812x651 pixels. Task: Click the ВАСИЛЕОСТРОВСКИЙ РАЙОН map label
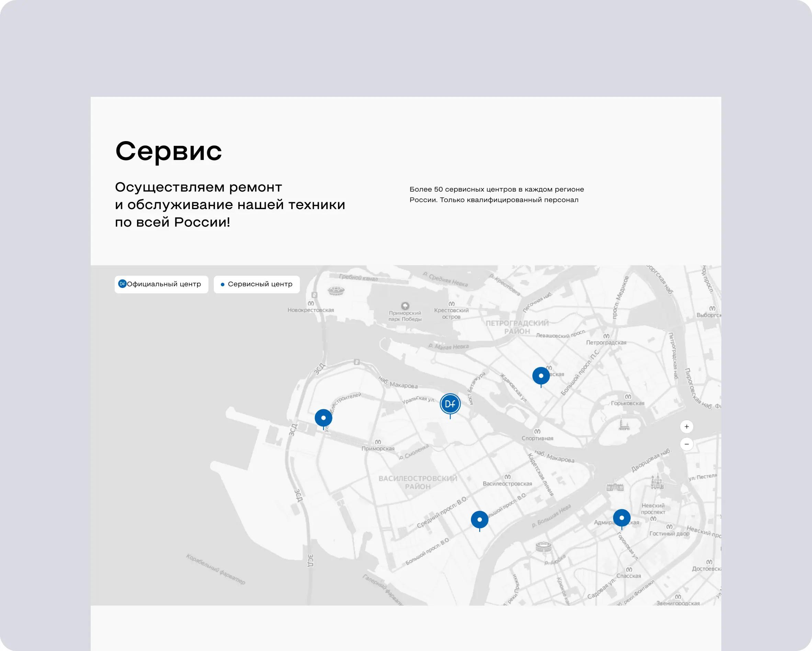[x=418, y=482]
